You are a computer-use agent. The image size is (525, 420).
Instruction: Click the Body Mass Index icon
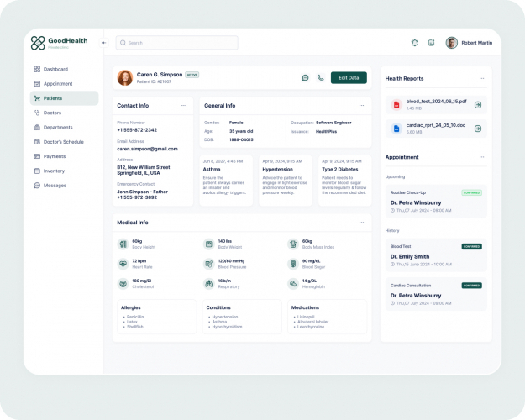tap(293, 244)
